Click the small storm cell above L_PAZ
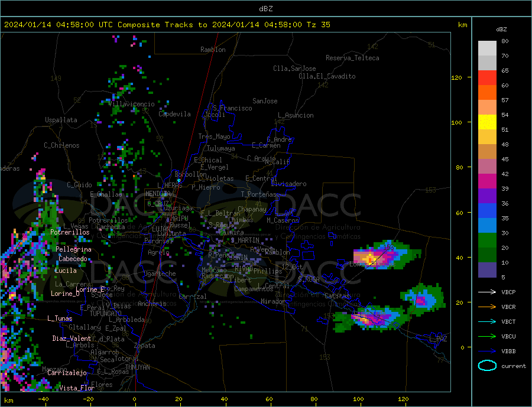Viewport: 532px width, 407px height. [421, 301]
